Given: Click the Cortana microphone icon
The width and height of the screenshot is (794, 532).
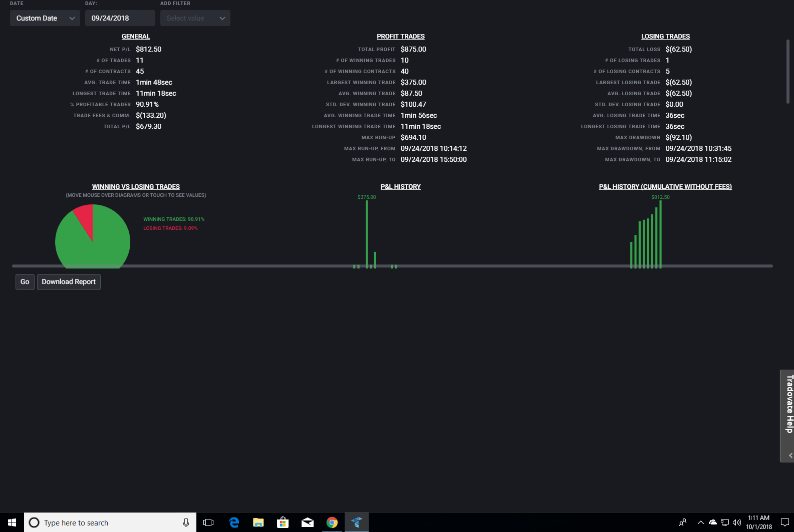Looking at the screenshot, I should (186, 522).
